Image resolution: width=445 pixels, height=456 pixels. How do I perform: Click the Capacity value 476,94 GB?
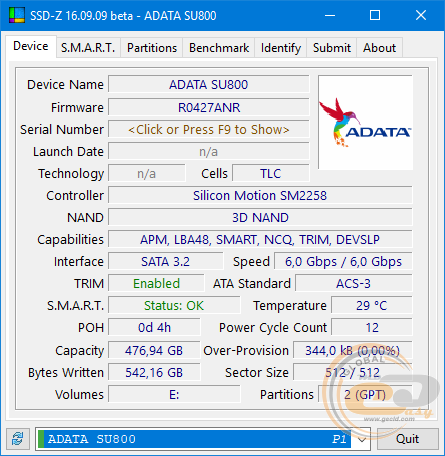click(154, 350)
